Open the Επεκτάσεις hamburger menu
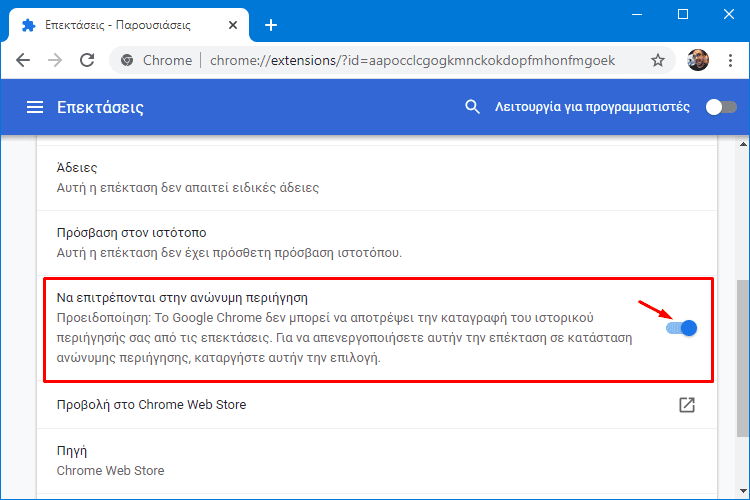The image size is (750, 500). point(35,107)
